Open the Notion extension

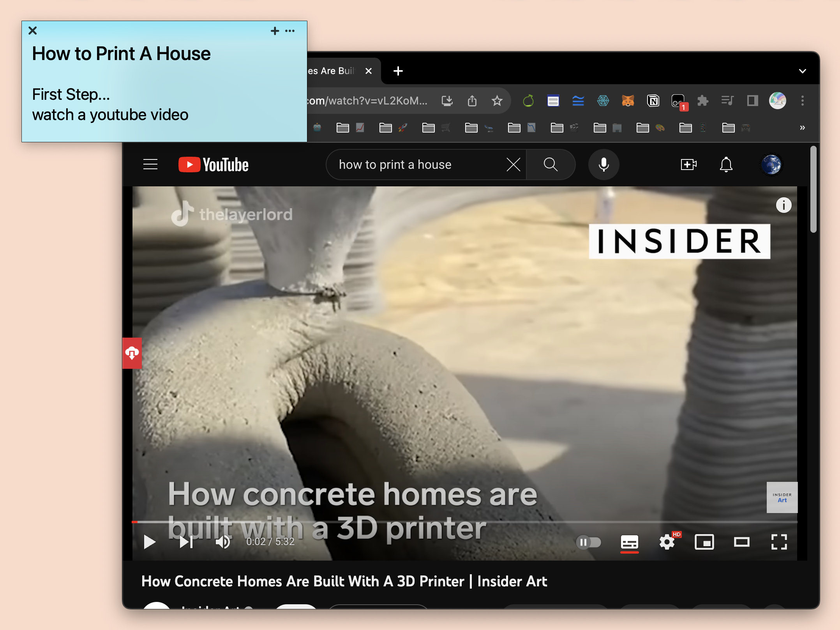(x=653, y=101)
